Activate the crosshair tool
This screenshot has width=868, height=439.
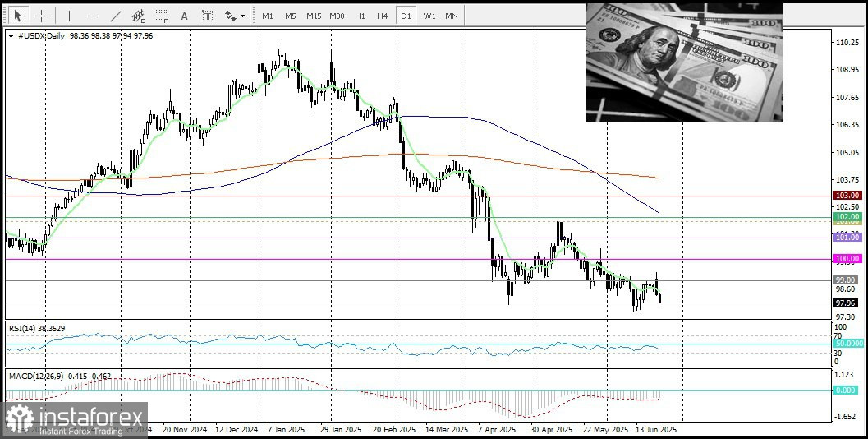point(42,16)
